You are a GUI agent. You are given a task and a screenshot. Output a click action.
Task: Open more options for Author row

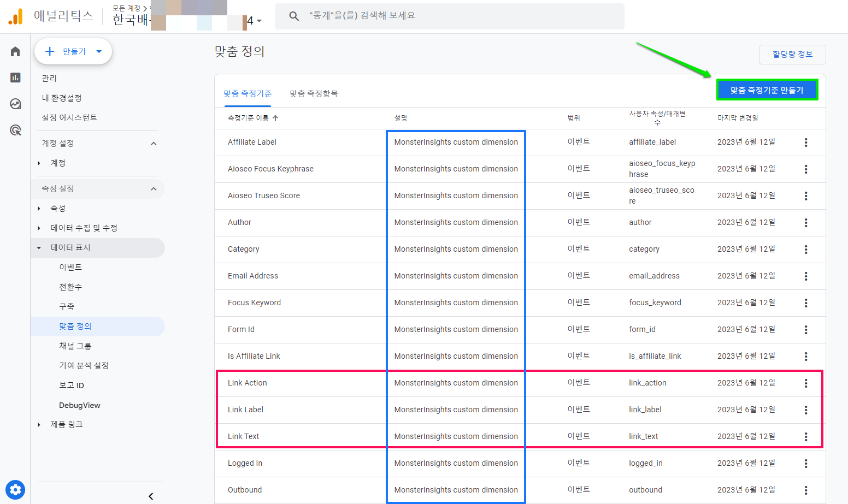(806, 223)
